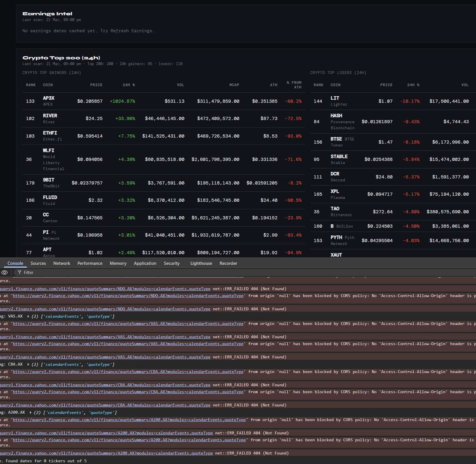Switch to the Performance tab
476x464 pixels.
coord(90,263)
